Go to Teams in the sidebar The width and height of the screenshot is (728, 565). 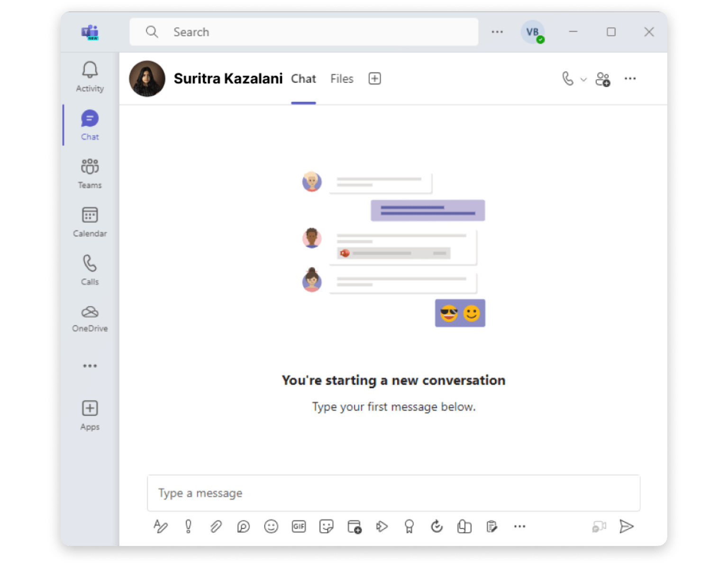pyautogui.click(x=90, y=173)
